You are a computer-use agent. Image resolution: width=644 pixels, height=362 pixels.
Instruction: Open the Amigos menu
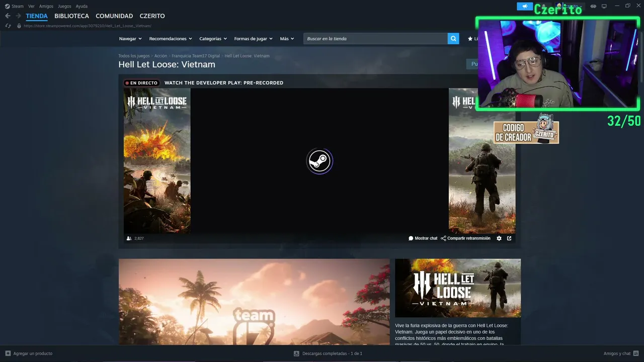(46, 7)
